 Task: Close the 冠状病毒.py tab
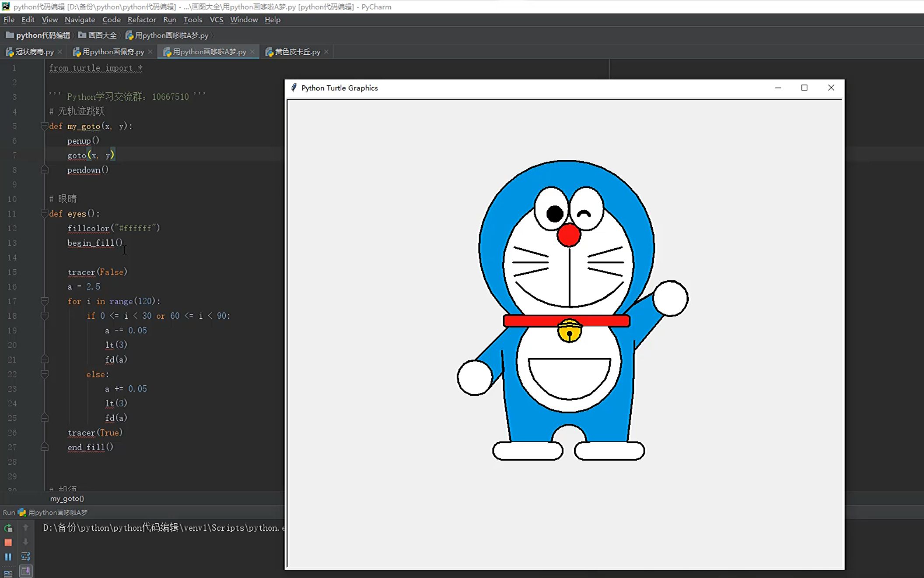[60, 52]
